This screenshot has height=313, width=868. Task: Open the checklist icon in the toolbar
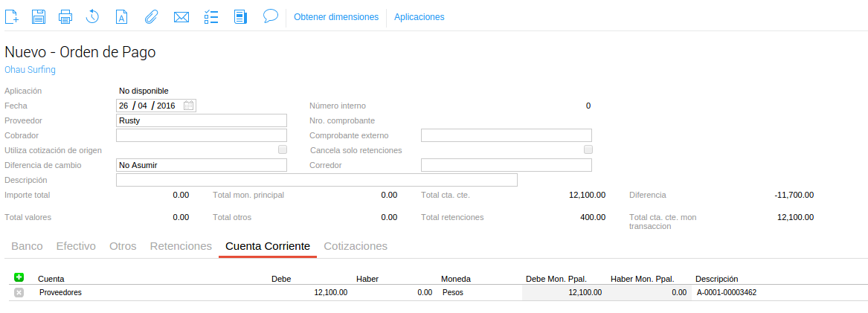tap(210, 16)
